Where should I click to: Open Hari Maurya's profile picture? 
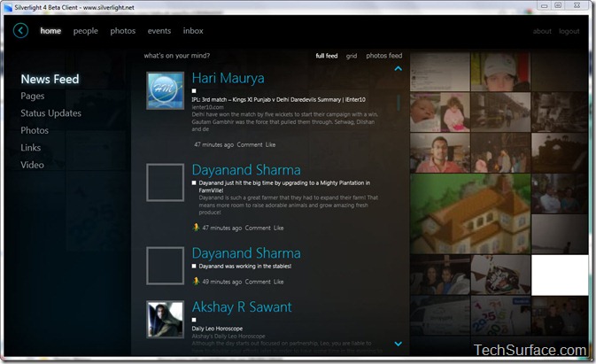click(x=165, y=90)
